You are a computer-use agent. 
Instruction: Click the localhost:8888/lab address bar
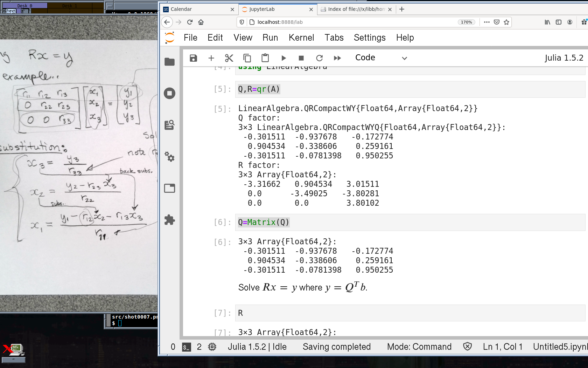click(350, 22)
